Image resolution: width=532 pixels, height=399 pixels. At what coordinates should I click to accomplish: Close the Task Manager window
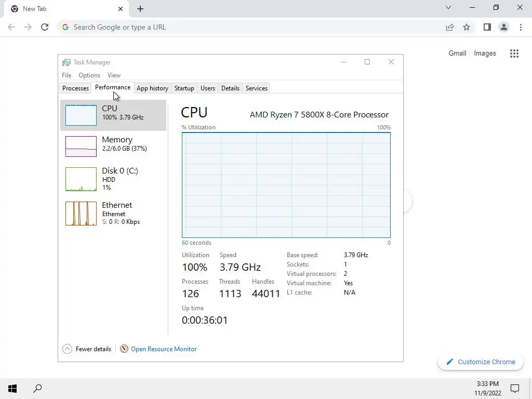click(391, 62)
